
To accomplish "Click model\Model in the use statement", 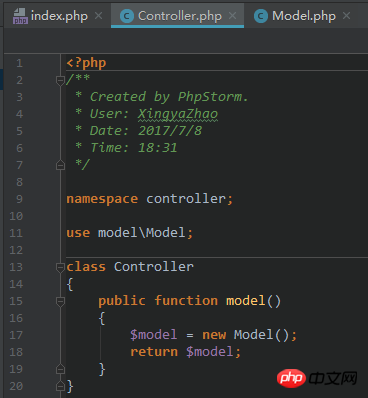I will (141, 233).
